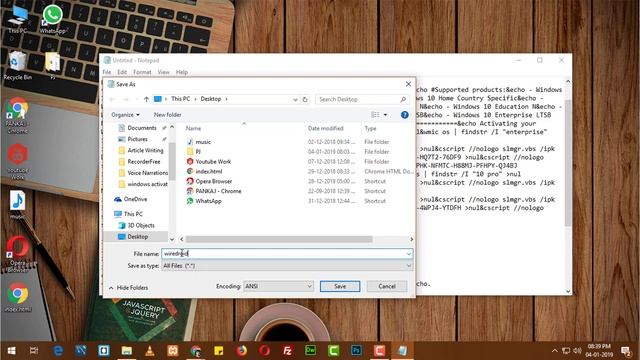Open Sticky Notes from taskbar
This screenshot has height=360, width=640.
coord(219,351)
